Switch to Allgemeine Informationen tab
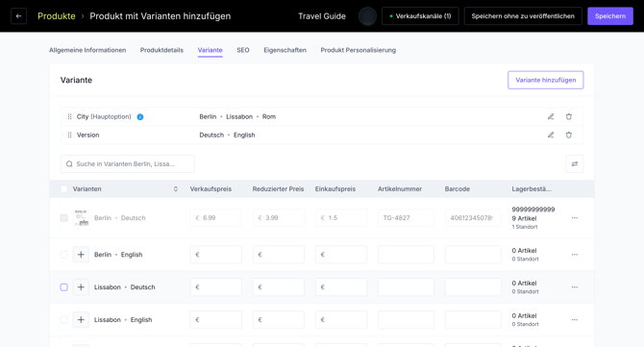 [x=87, y=50]
